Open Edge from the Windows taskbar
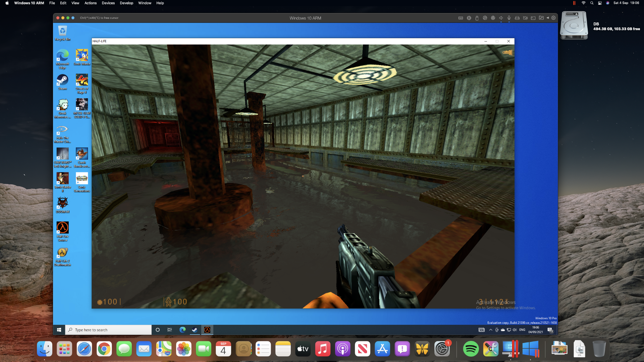This screenshot has width=644, height=362. click(x=182, y=330)
